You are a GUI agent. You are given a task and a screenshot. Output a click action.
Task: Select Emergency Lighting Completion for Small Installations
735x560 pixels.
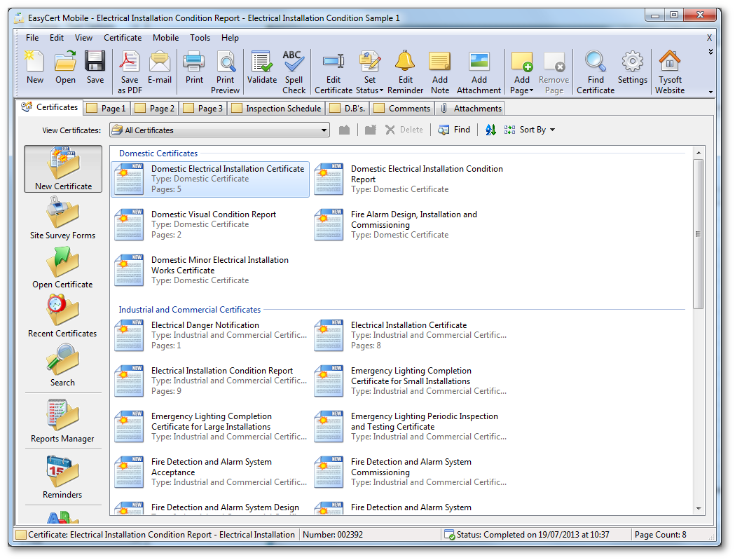click(410, 381)
